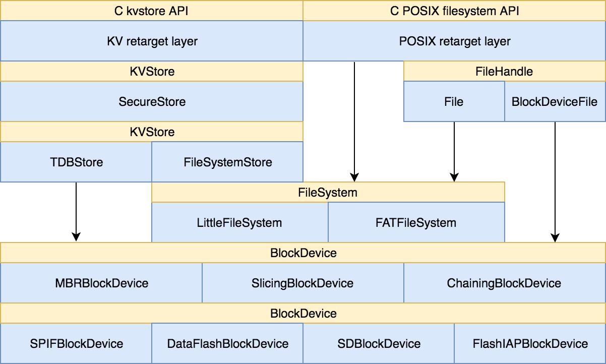Select the MBRBlockDevice block
Screen dimensions: 606x364
(101, 283)
